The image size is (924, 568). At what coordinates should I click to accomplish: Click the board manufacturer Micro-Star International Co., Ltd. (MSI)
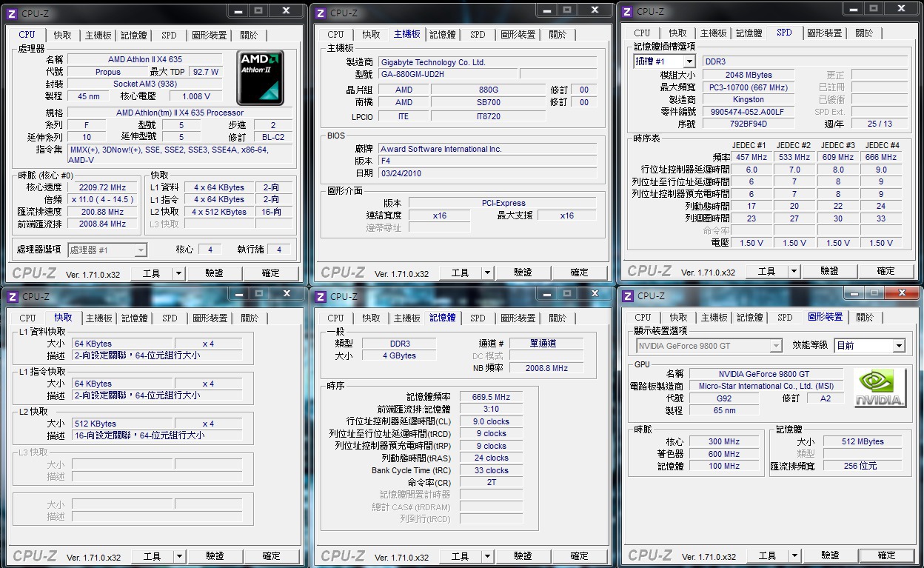(x=766, y=386)
